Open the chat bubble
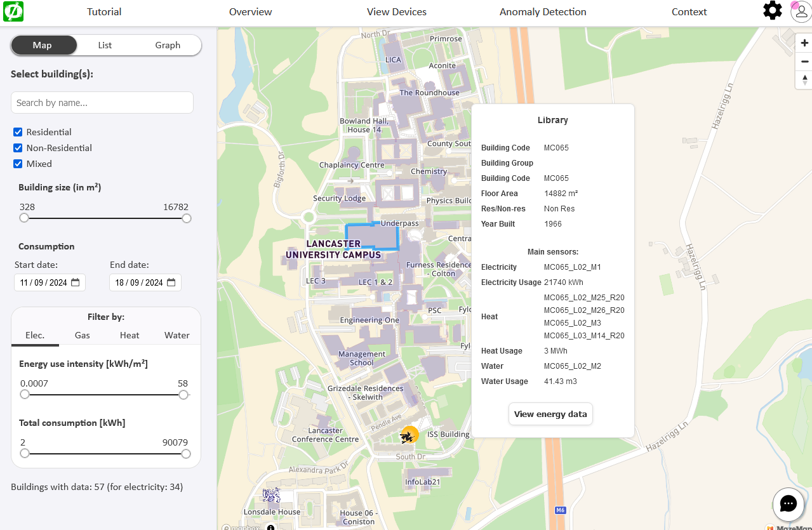Viewport: 812px width, 530px height. [789, 504]
